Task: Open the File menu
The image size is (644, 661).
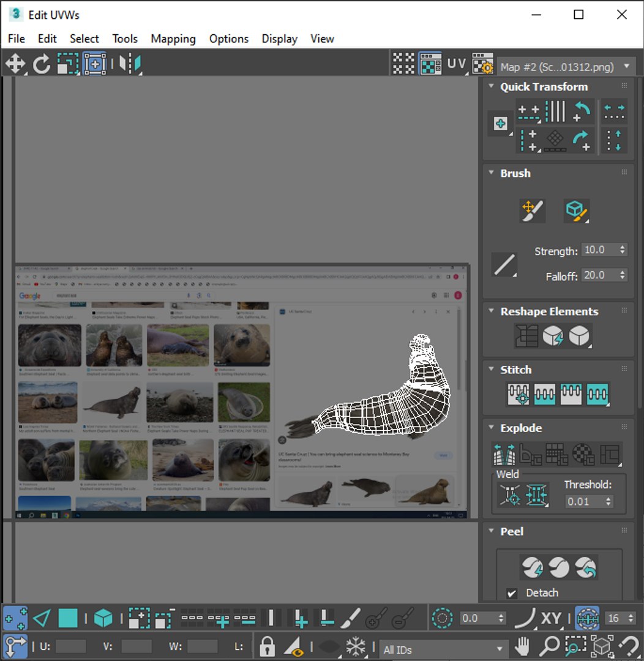Action: pos(17,39)
